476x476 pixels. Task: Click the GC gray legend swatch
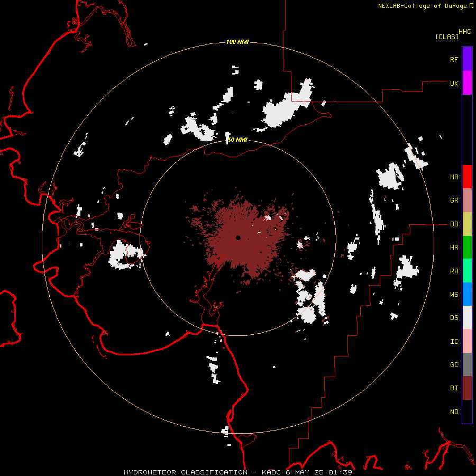[467, 364]
